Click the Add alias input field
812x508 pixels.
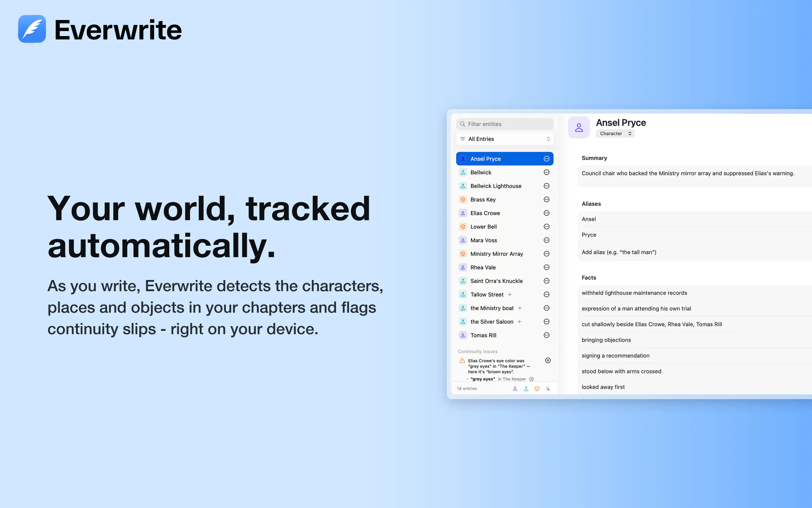(695, 252)
